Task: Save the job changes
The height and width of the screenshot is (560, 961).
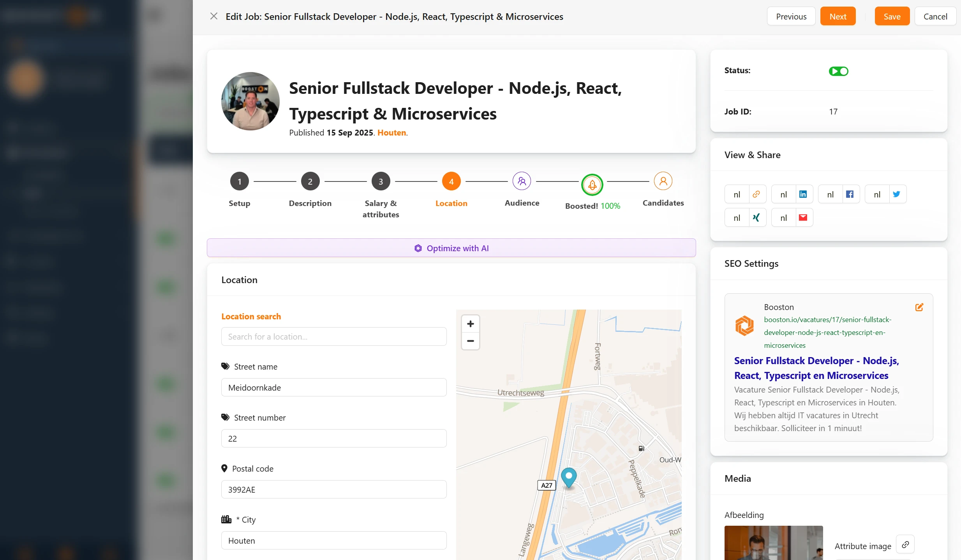Action: pos(892,16)
